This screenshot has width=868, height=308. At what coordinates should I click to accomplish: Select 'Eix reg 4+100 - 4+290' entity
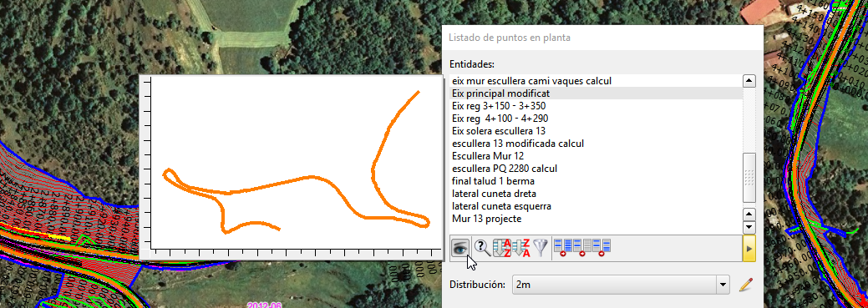pos(596,119)
